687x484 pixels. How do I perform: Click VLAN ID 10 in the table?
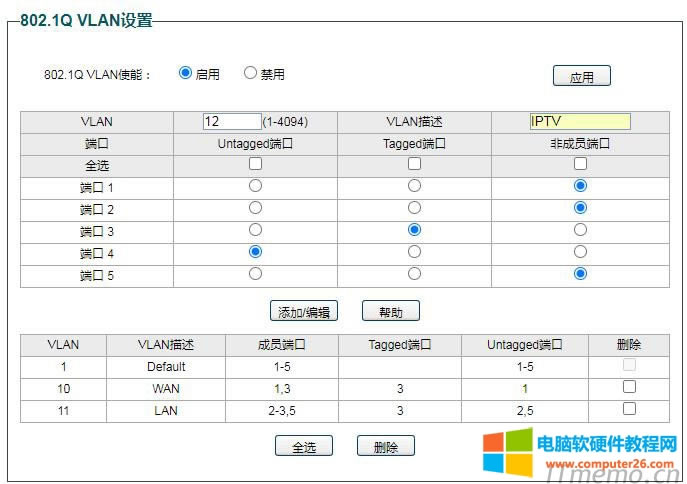(x=64, y=389)
